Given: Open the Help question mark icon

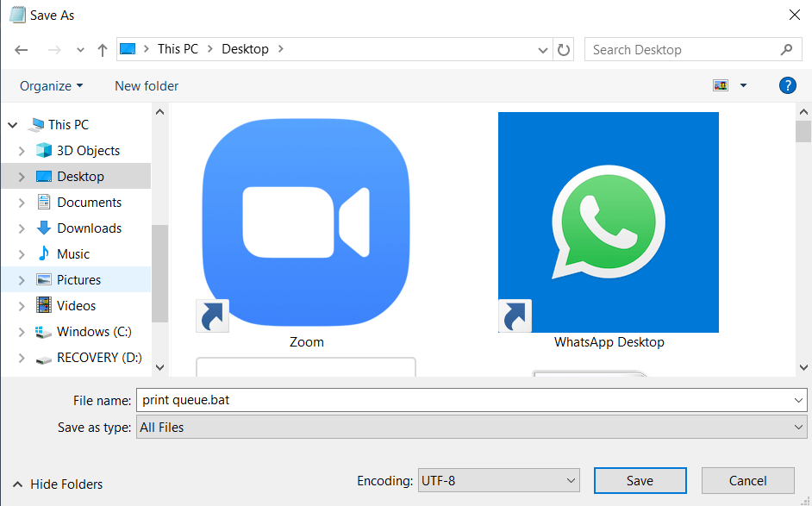Looking at the screenshot, I should tap(786, 85).
